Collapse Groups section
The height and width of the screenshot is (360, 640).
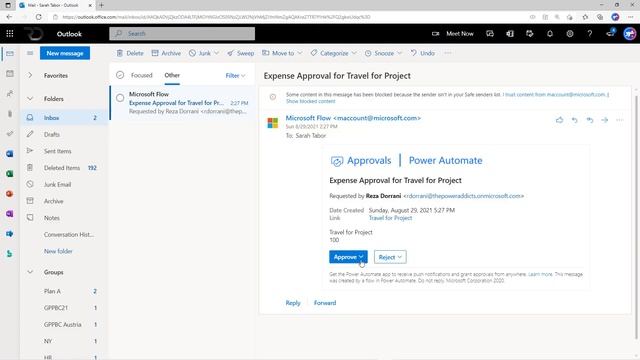pos(30,272)
